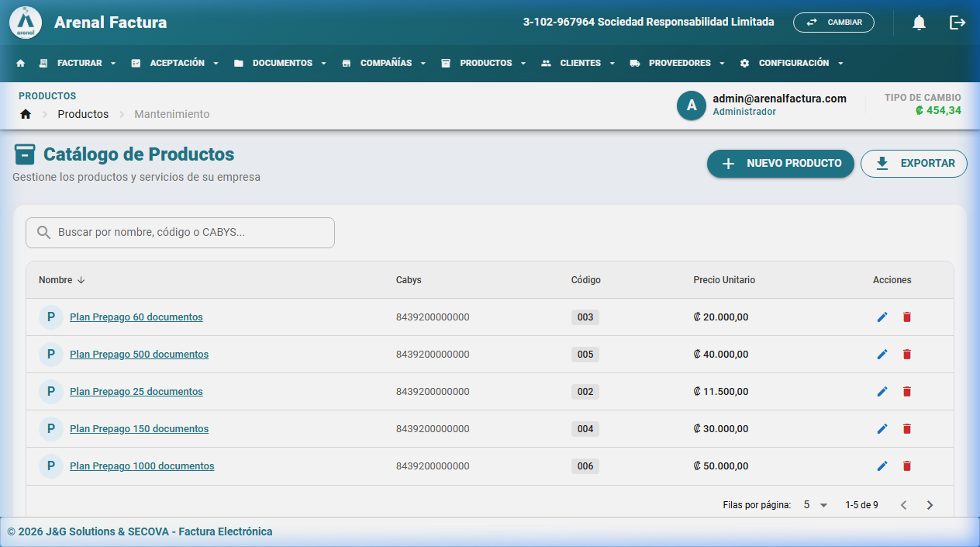Go to previous page of products
980x547 pixels.
pos(903,505)
